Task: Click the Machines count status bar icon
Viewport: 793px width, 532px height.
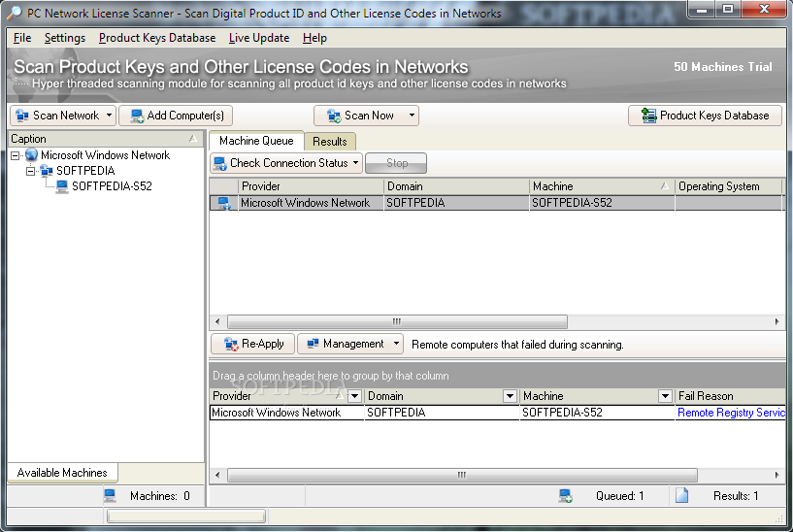Action: click(110, 495)
